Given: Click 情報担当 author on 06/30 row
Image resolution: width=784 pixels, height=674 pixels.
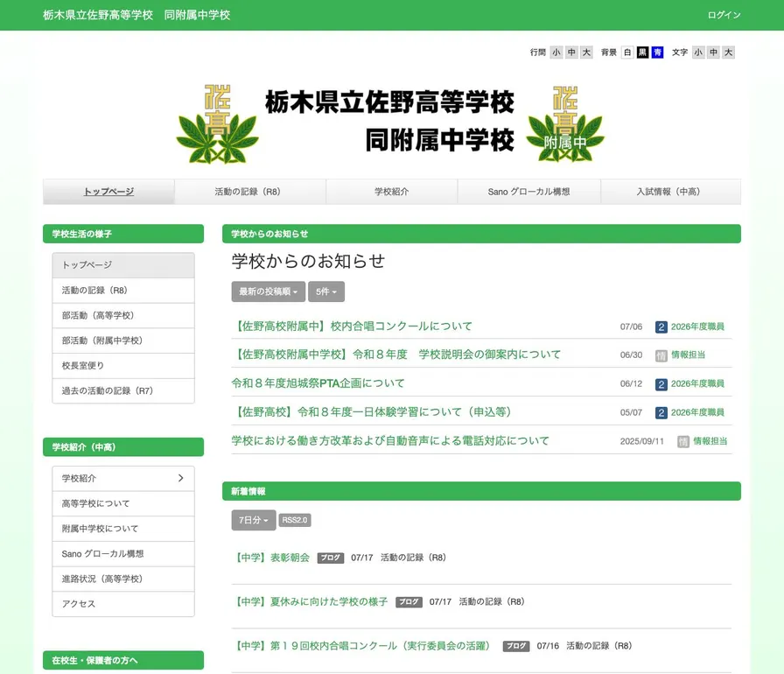Looking at the screenshot, I should [688, 355].
